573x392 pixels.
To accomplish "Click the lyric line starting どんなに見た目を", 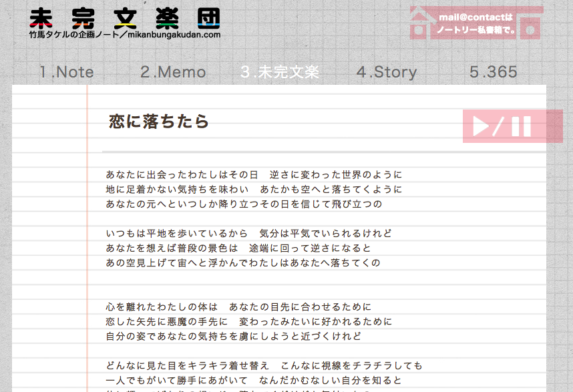I will pyautogui.click(x=264, y=366).
